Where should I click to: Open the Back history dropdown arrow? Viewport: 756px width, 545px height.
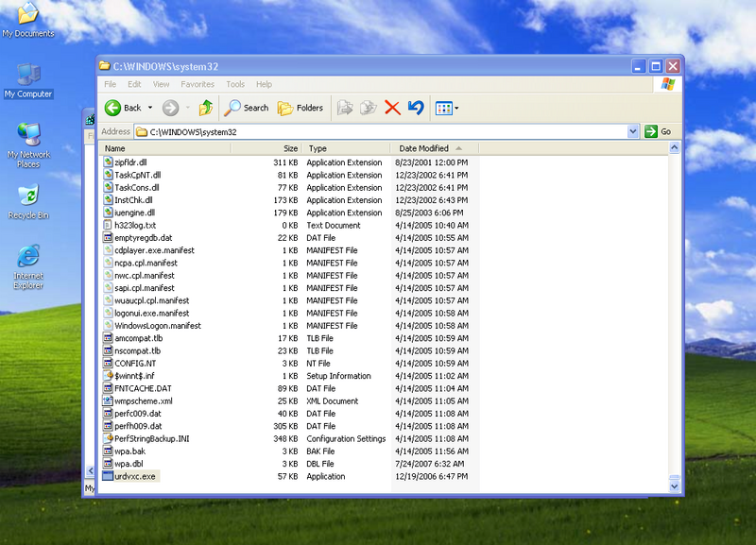point(150,108)
